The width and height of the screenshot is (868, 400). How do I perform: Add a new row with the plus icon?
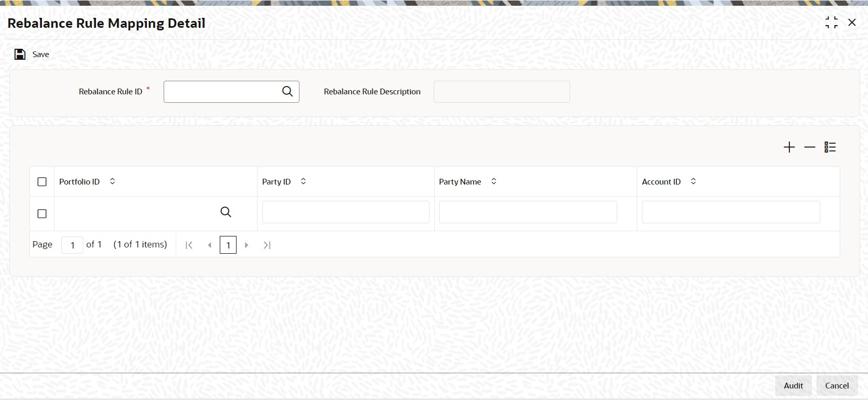pyautogui.click(x=789, y=147)
